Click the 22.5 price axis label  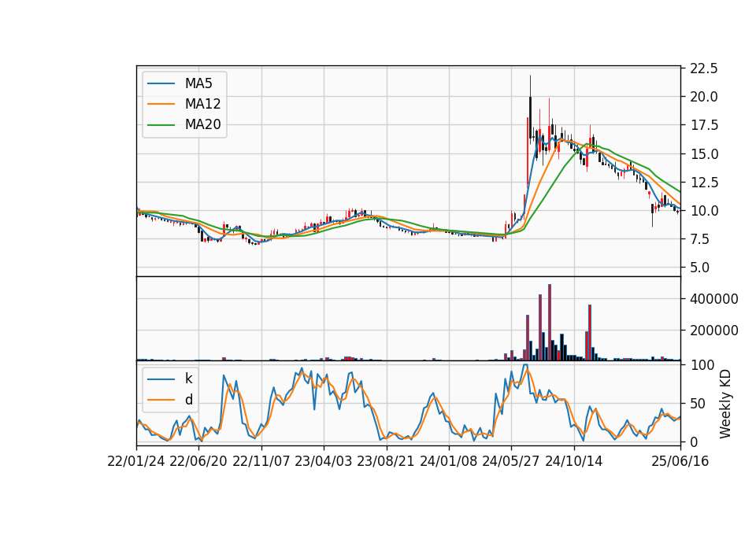coord(703,68)
